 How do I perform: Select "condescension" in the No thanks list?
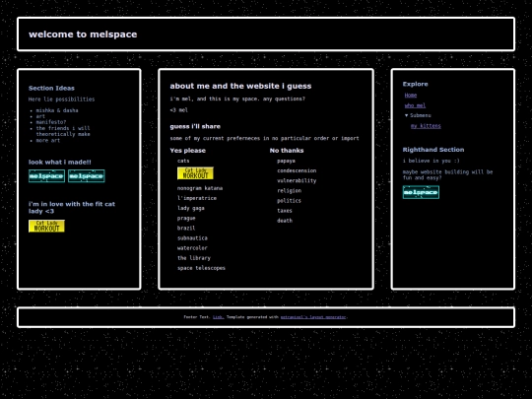pos(297,170)
